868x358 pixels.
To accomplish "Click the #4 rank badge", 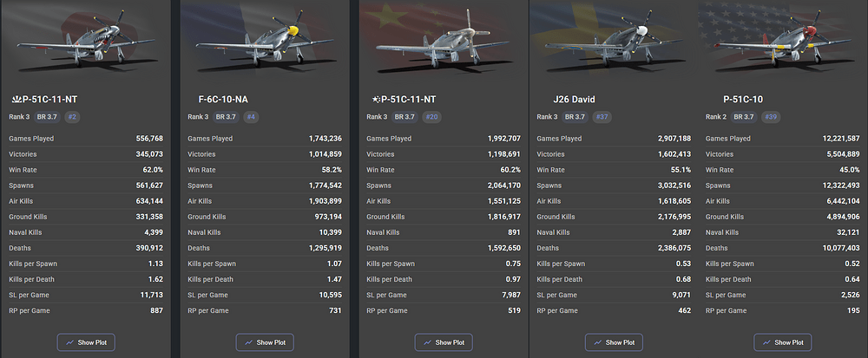I will point(250,117).
